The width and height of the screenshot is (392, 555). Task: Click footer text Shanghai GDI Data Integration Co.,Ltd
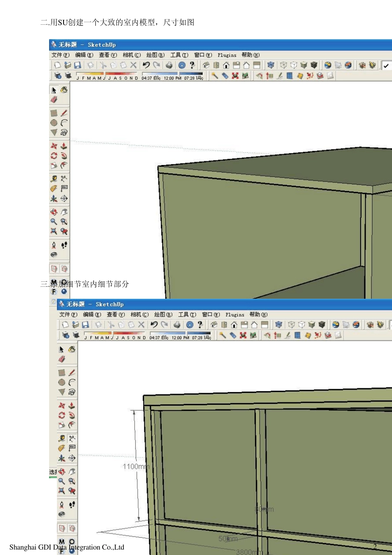(67, 547)
